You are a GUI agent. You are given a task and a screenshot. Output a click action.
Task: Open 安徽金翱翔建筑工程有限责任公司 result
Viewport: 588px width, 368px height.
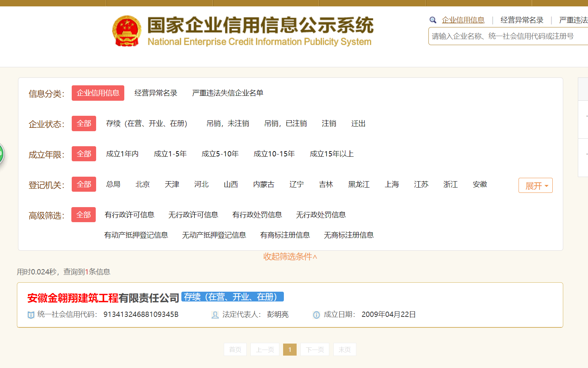(x=103, y=298)
